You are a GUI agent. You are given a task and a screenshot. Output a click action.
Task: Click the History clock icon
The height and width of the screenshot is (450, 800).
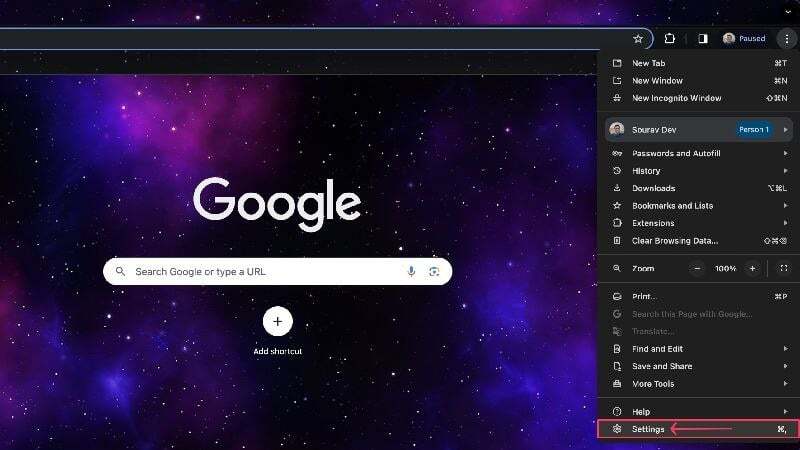(x=617, y=171)
